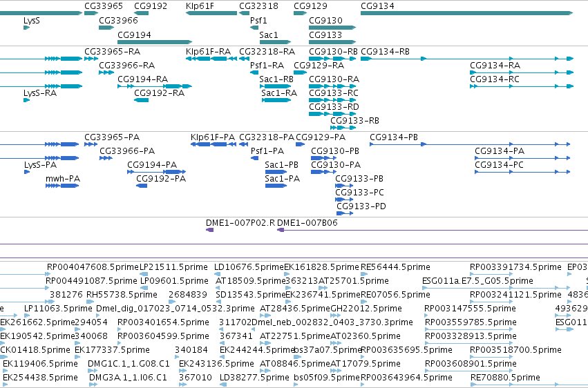Select the CG9133 gene label
This screenshot has width=588, height=388.
pos(325,35)
